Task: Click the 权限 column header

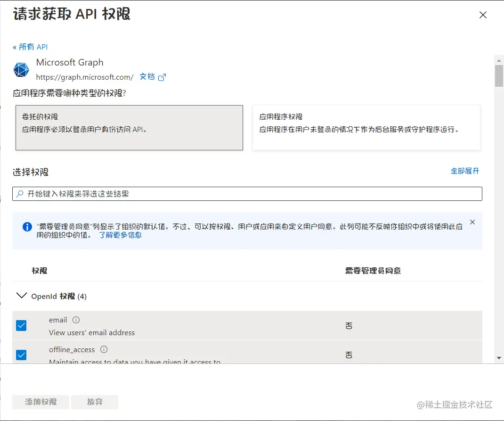Action: coord(39,271)
